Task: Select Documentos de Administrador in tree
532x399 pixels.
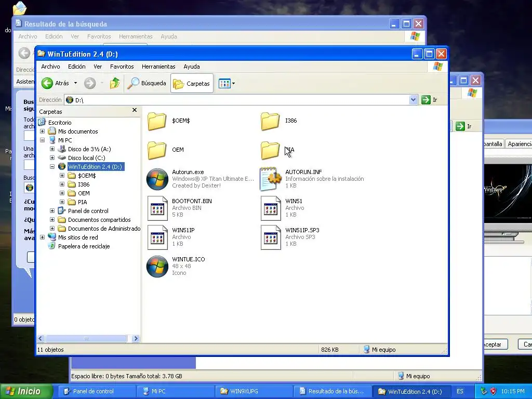Action: pos(104,229)
